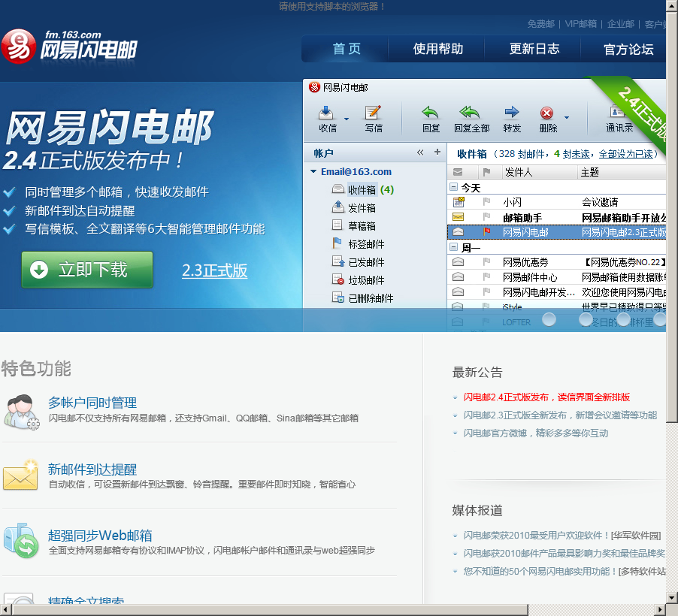Open the 新邮件到达提醒 feature link
The height and width of the screenshot is (616, 678).
click(x=92, y=469)
